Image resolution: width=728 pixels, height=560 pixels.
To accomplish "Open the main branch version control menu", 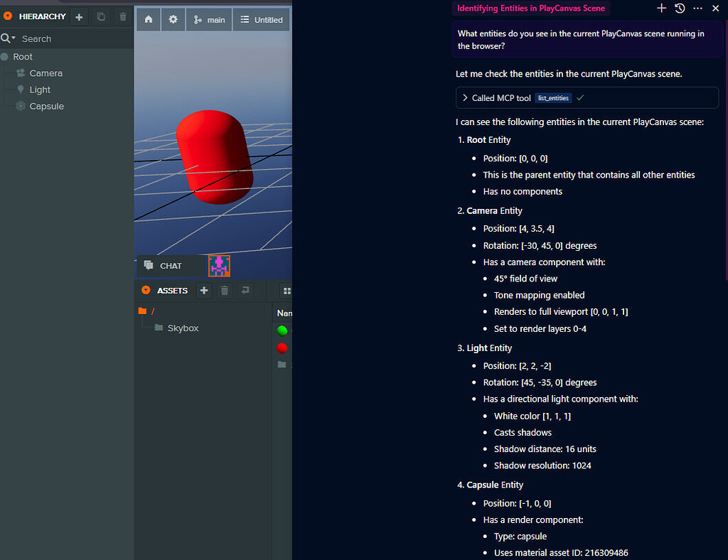I will (209, 20).
